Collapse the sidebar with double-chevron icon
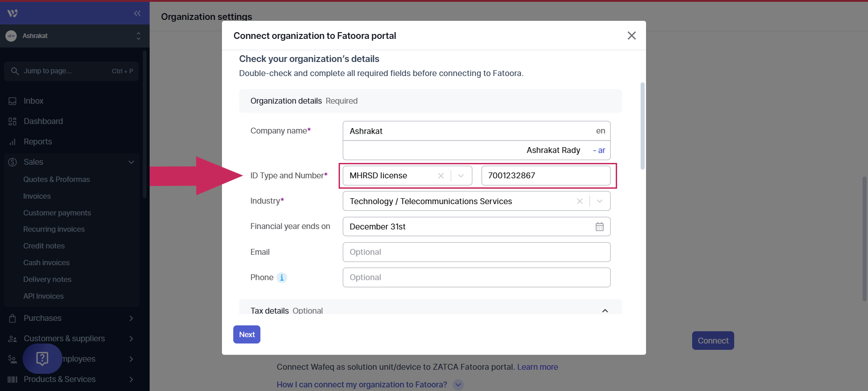Image resolution: width=868 pixels, height=391 pixels. (x=137, y=13)
